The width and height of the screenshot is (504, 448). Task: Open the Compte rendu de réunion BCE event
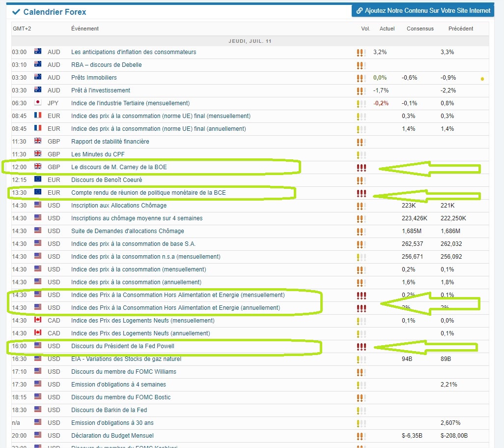148,192
